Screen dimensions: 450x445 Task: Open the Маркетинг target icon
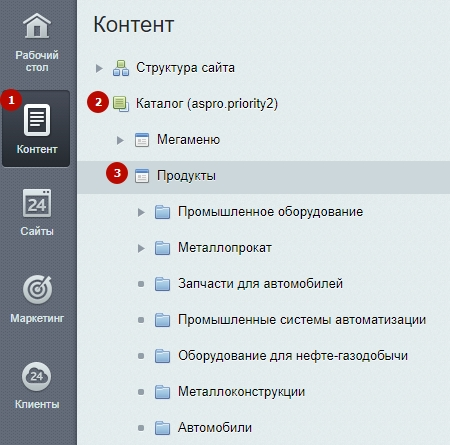click(37, 290)
